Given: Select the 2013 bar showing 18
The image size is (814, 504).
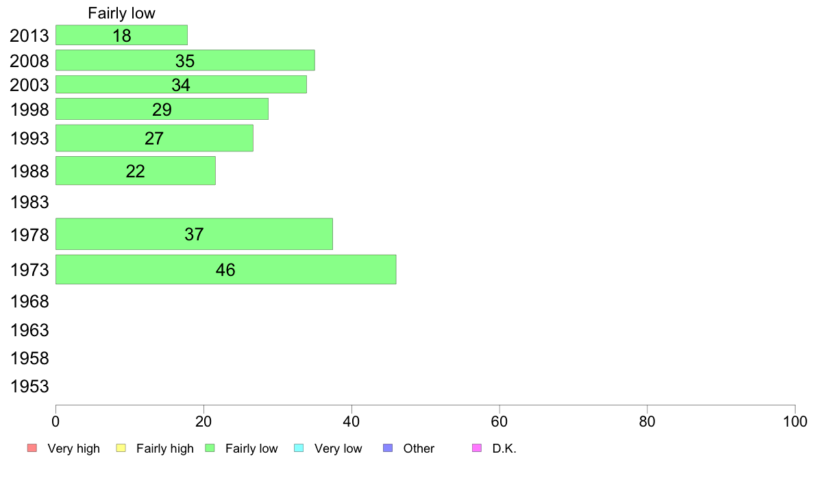Looking at the screenshot, I should click(x=121, y=35).
